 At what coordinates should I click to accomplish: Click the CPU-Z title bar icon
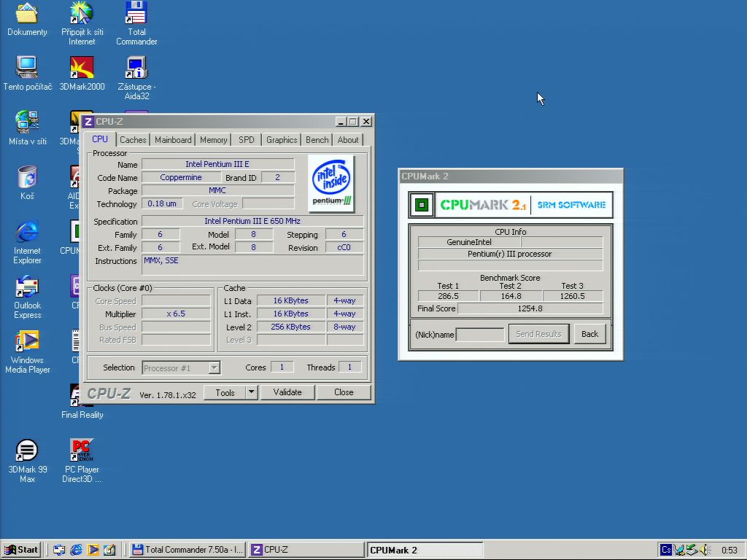[x=88, y=122]
